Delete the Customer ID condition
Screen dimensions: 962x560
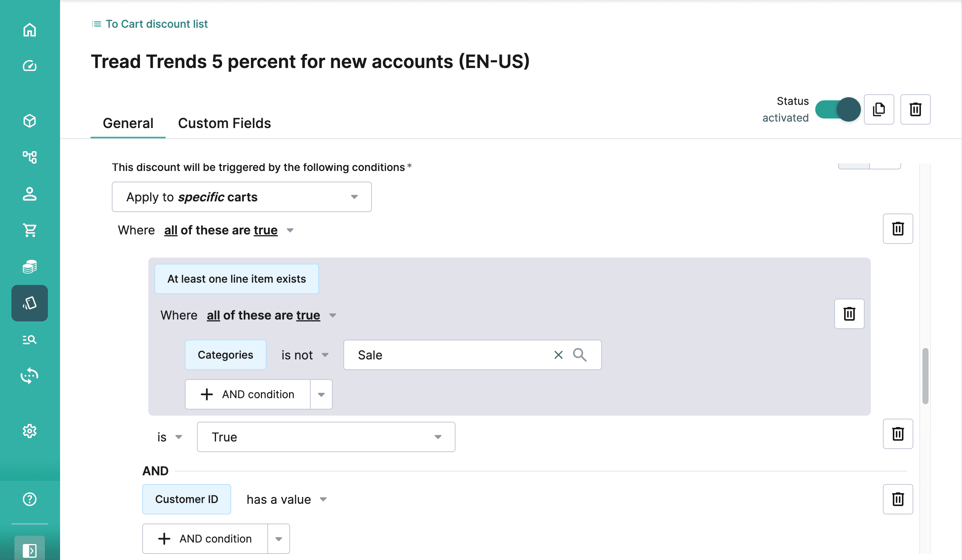(897, 499)
